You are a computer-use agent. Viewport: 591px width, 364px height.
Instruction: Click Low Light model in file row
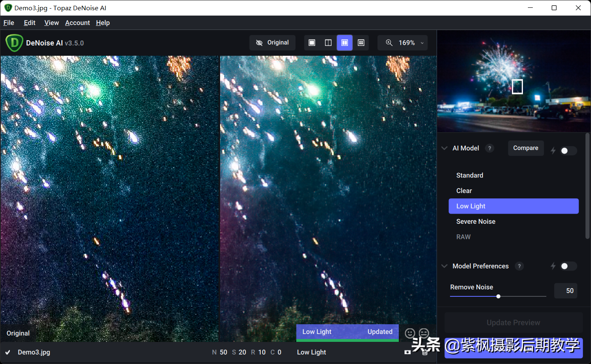pos(311,352)
